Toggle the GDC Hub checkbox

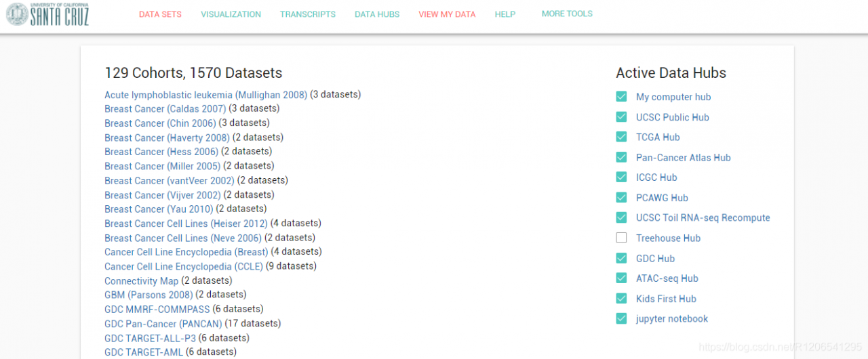pos(621,258)
